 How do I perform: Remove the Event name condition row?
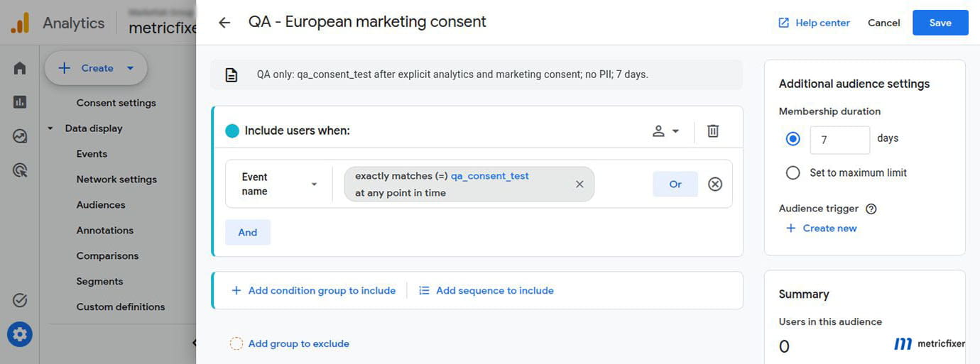[715, 184]
